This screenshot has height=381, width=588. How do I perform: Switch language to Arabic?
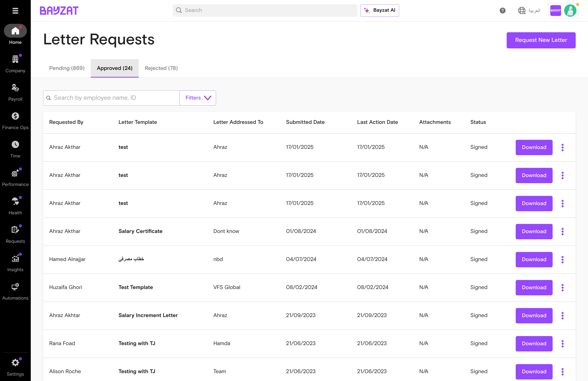coord(529,10)
